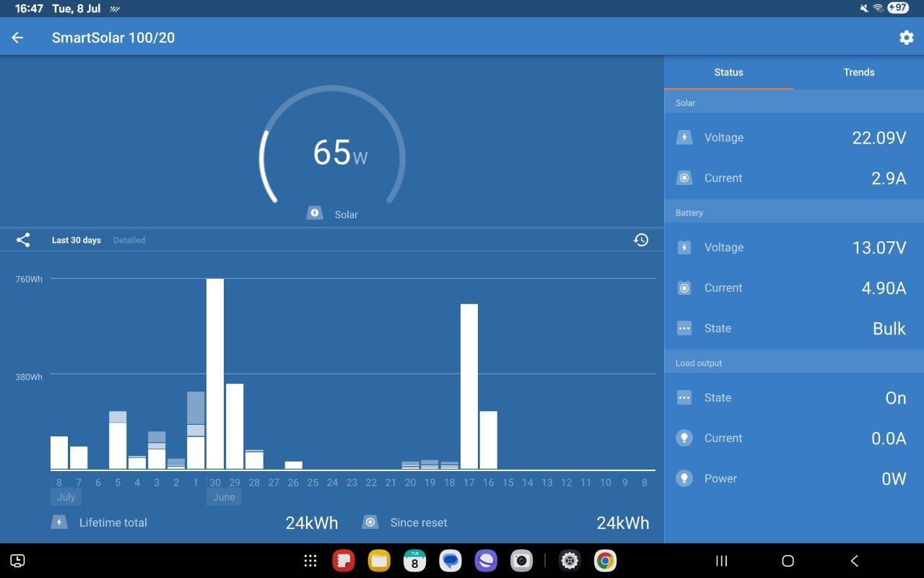Tap the Solar Voltage icon
Viewport: 924px width, 578px height.
(x=684, y=137)
